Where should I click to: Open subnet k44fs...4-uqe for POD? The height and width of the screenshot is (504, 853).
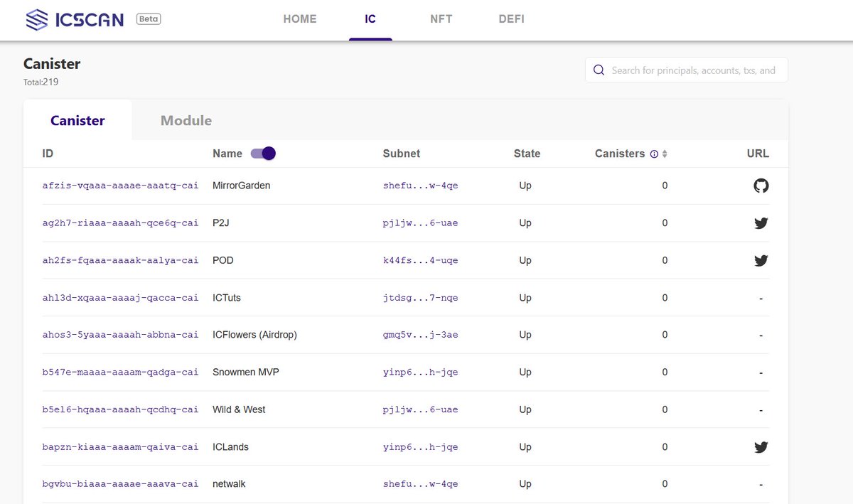click(420, 260)
